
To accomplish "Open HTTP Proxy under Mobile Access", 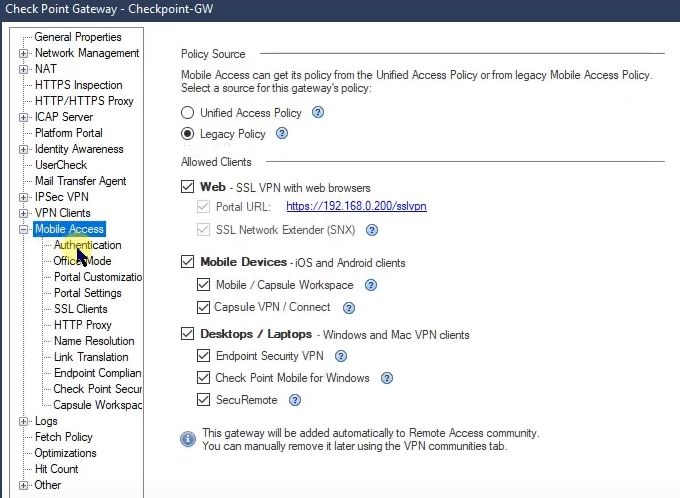I will [83, 325].
